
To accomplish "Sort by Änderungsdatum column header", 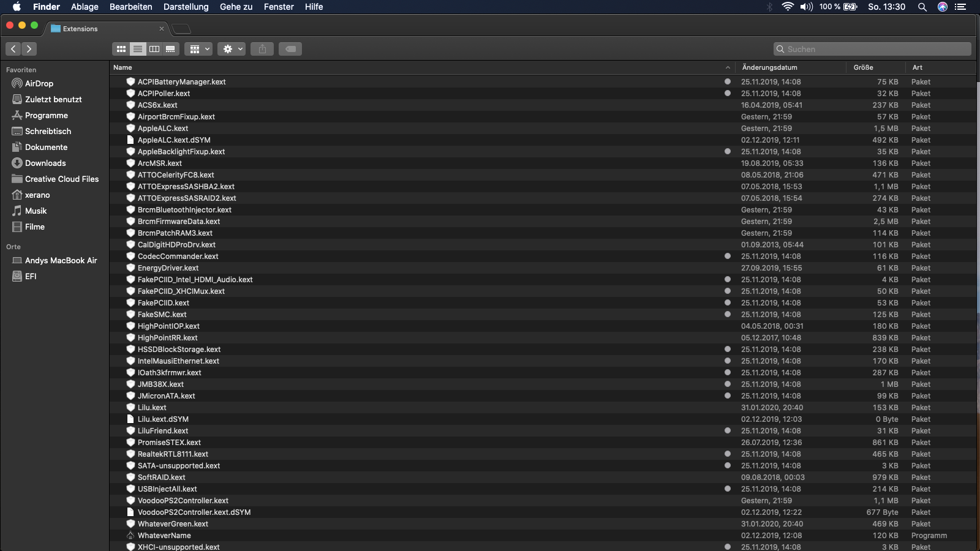I will coord(791,67).
